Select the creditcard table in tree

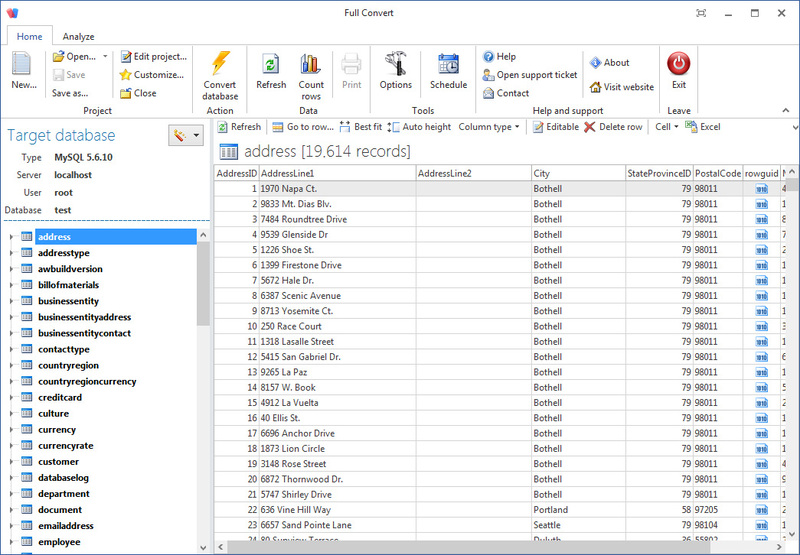tap(59, 397)
